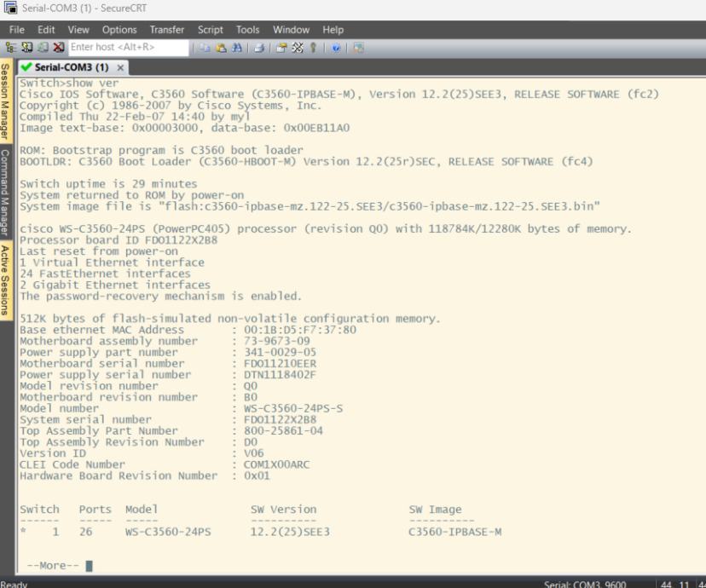Image resolution: width=706 pixels, height=588 pixels.
Task: Open the Transfer menu
Action: point(167,30)
